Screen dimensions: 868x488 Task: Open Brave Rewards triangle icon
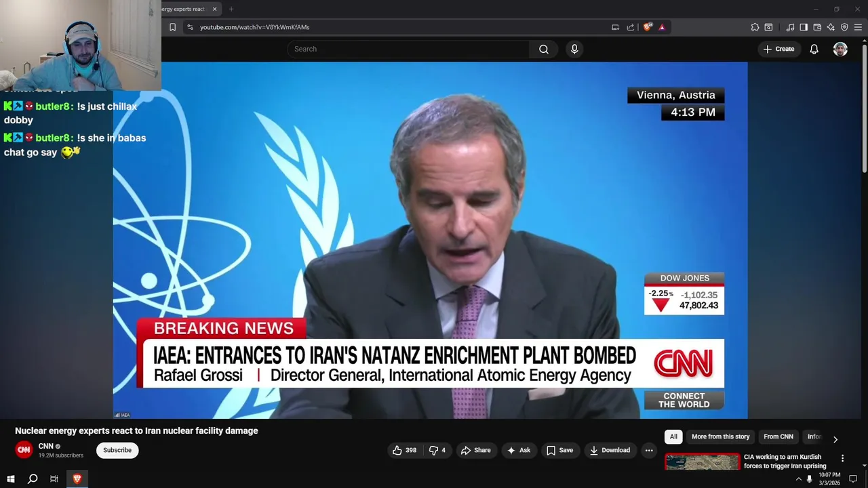(662, 27)
